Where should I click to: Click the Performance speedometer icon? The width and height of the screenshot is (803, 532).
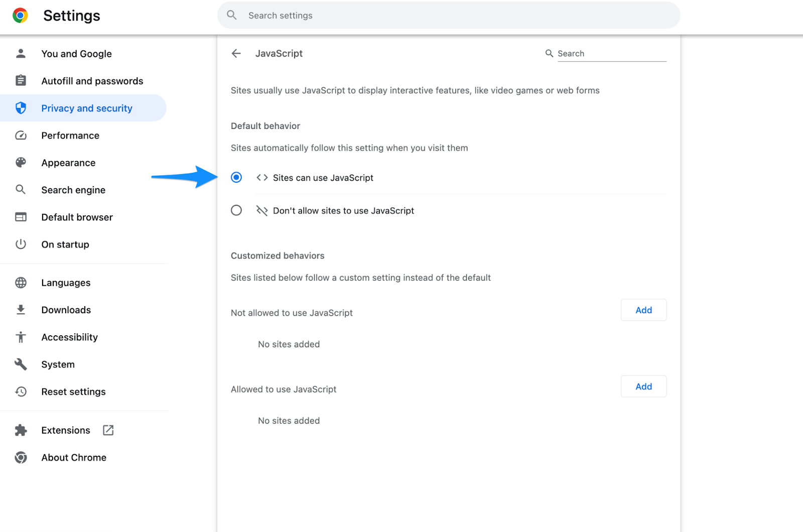tap(21, 135)
